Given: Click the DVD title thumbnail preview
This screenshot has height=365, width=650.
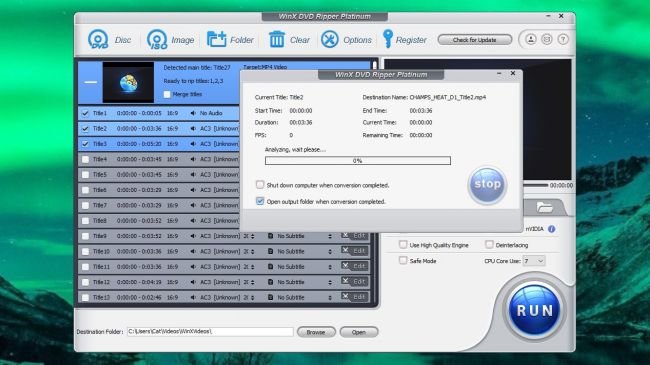Looking at the screenshot, I should click(128, 82).
